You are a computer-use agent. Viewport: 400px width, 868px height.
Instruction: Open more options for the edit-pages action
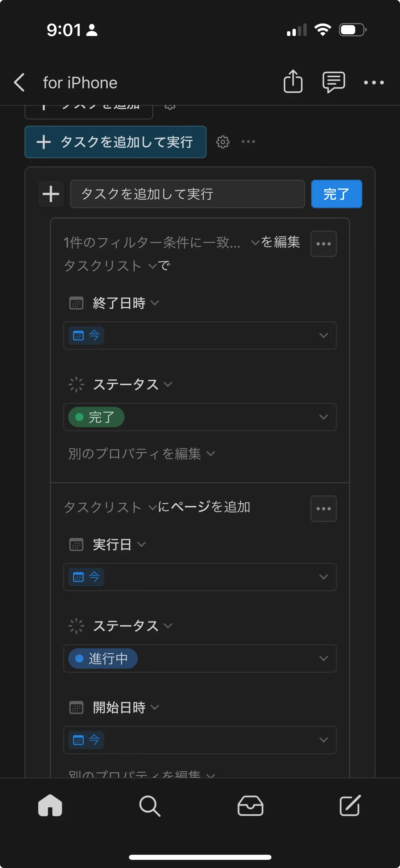pyautogui.click(x=324, y=244)
